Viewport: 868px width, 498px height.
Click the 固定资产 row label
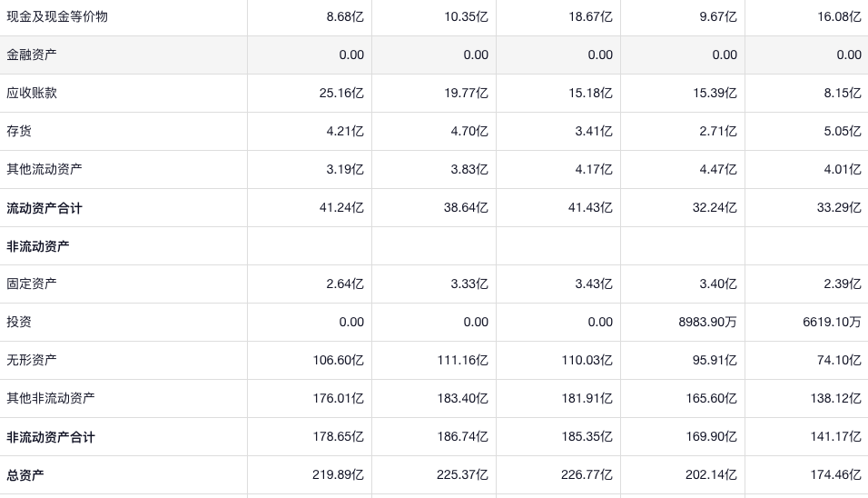tap(32, 284)
